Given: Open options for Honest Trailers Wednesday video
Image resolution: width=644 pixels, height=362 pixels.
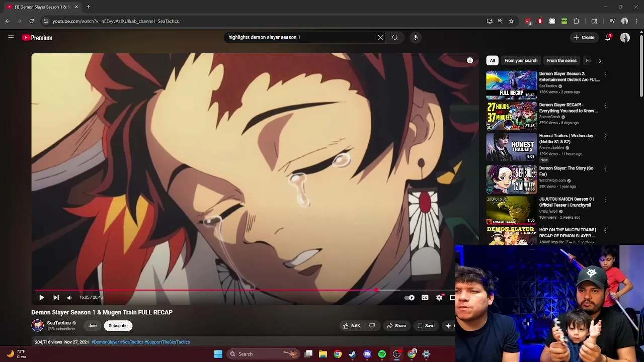Looking at the screenshot, I should (605, 136).
